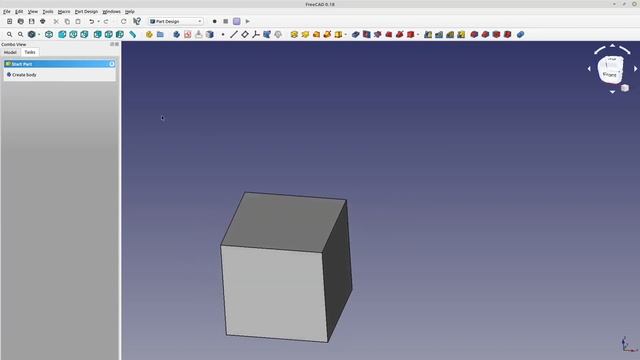This screenshot has width=640, height=360.
Task: Create a new Part container
Action: (x=149, y=35)
